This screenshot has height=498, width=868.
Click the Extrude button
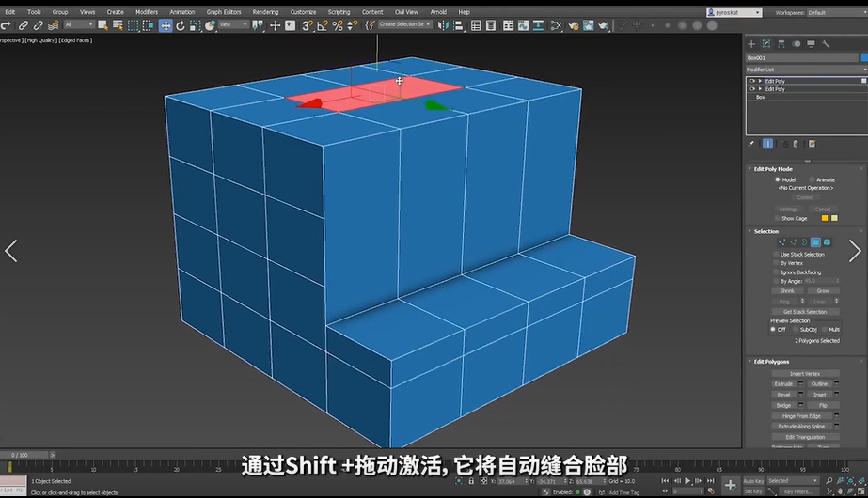(783, 384)
